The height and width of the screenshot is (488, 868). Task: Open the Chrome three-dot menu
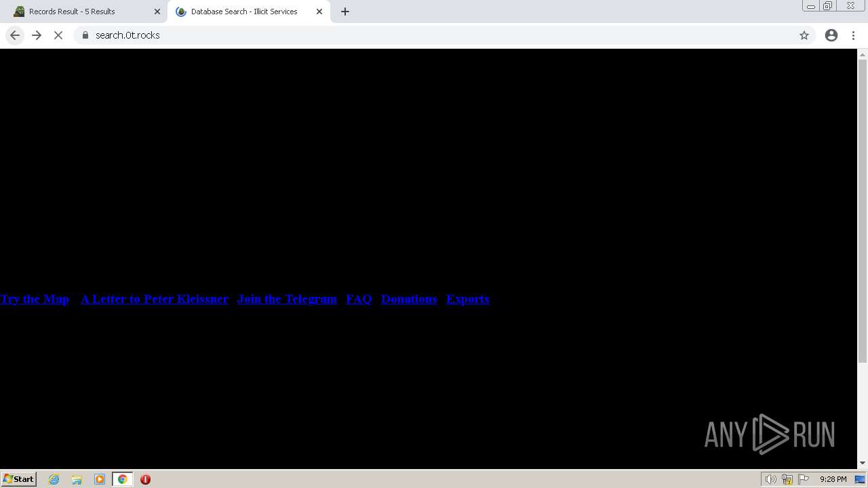click(x=853, y=35)
